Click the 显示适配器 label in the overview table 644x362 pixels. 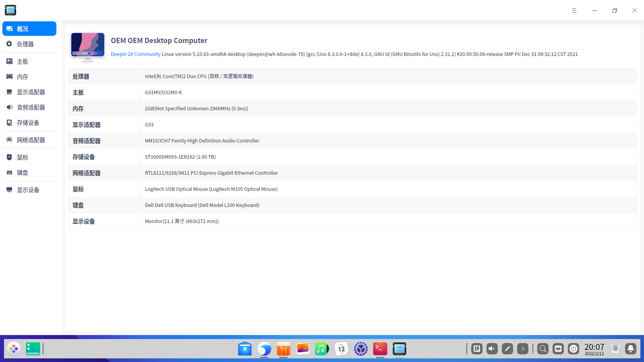pos(87,125)
